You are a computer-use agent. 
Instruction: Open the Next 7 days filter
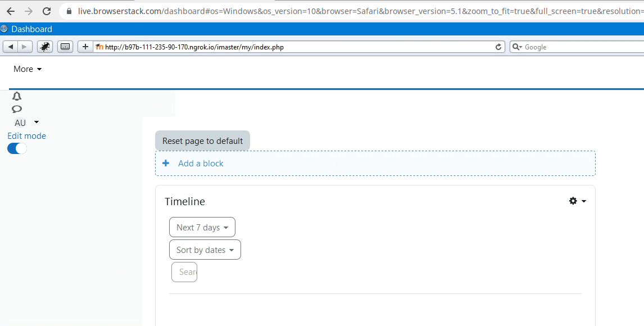click(202, 227)
